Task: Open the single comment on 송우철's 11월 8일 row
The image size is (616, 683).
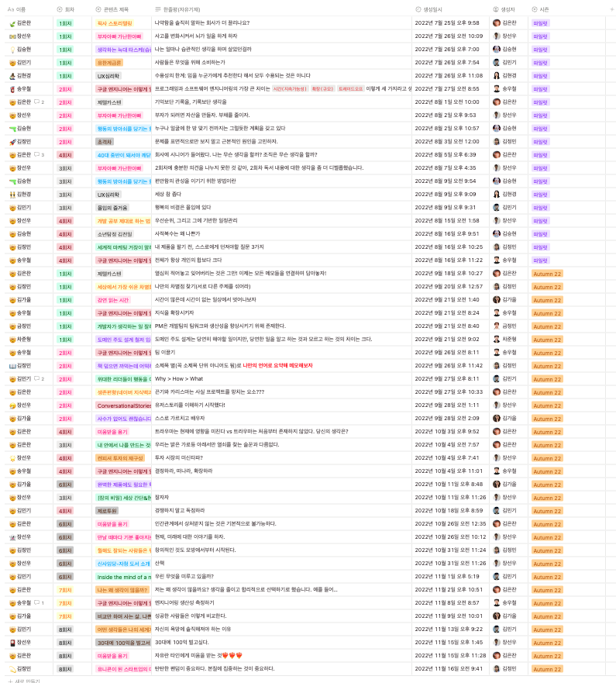Action: (40, 603)
